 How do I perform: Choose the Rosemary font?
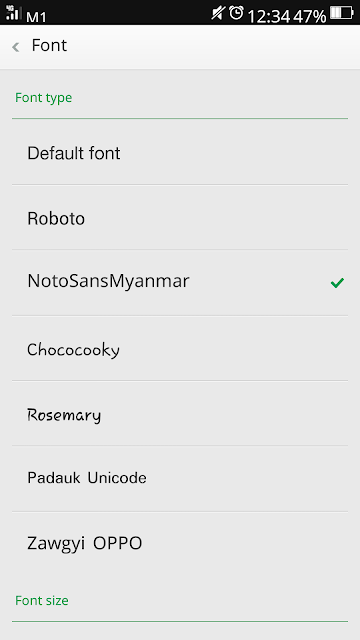(180, 413)
